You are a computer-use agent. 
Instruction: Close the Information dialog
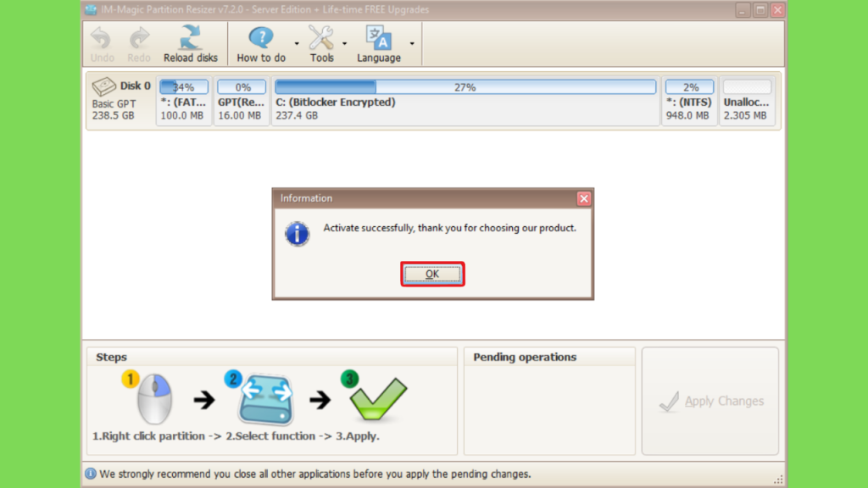[583, 198]
